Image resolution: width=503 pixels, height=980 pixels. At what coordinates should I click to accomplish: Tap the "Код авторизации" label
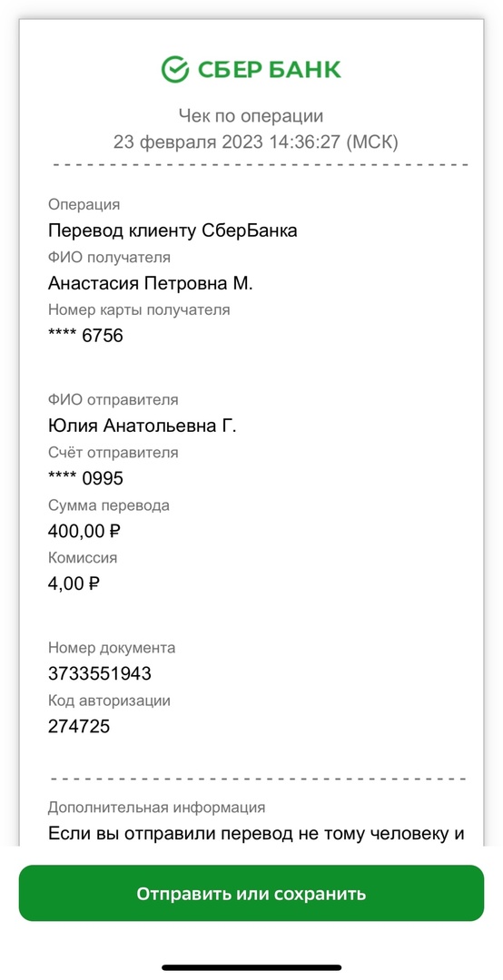[x=109, y=701]
